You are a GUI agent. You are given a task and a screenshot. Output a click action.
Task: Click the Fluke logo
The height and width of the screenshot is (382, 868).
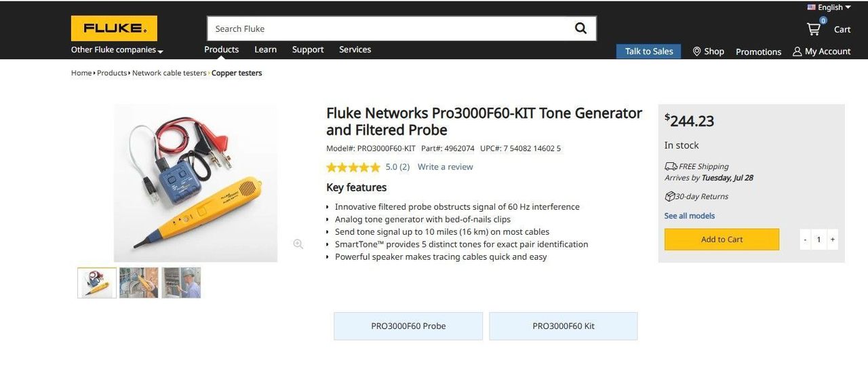click(114, 28)
